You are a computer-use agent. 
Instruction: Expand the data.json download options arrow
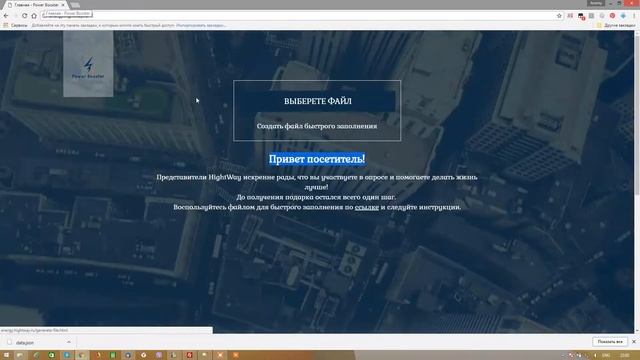pyautogui.click(x=69, y=342)
